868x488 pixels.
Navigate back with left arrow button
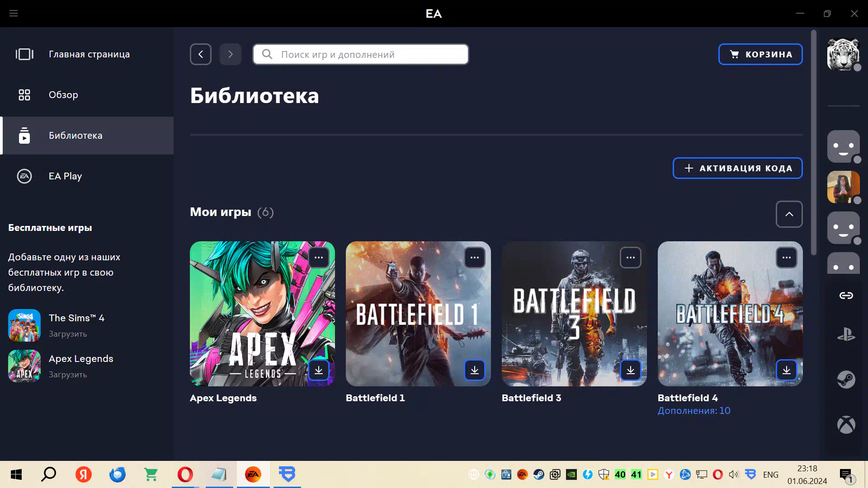[201, 54]
